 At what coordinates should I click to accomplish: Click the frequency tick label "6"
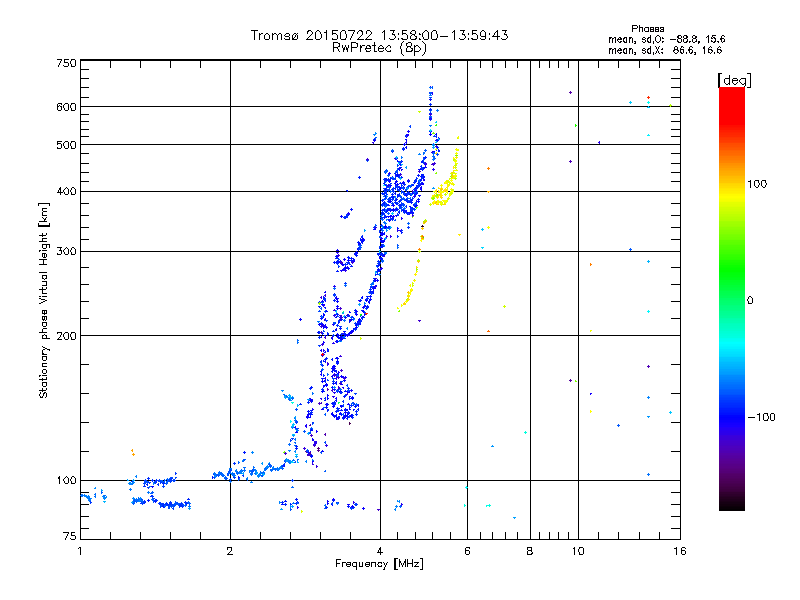point(467,551)
